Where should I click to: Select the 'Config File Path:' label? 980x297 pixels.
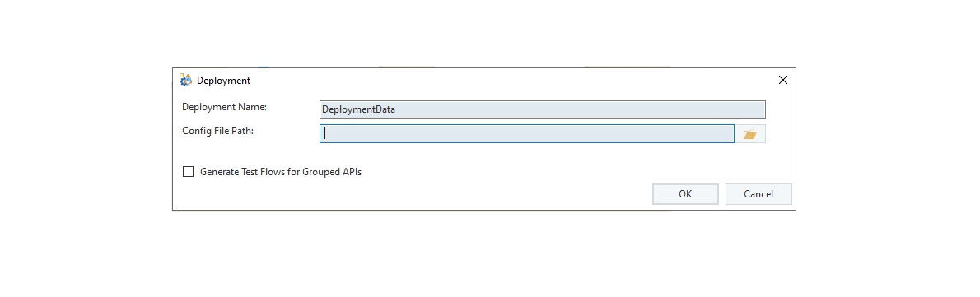click(217, 131)
